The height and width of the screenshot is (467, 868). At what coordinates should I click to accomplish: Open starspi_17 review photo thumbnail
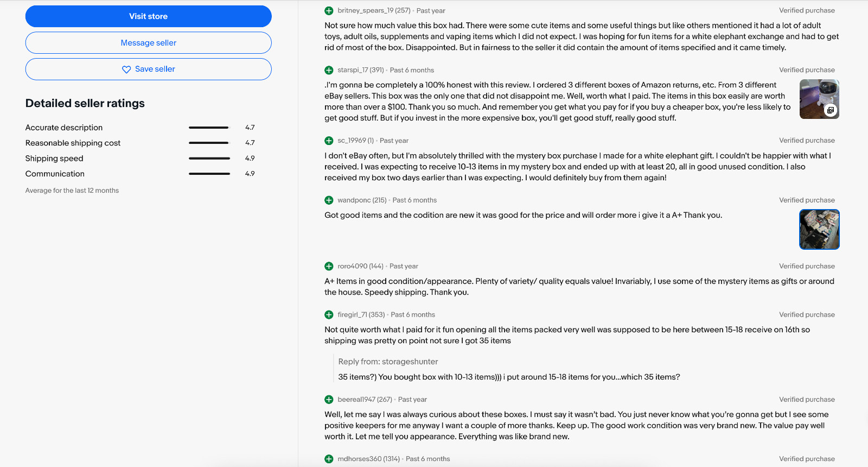(x=819, y=99)
